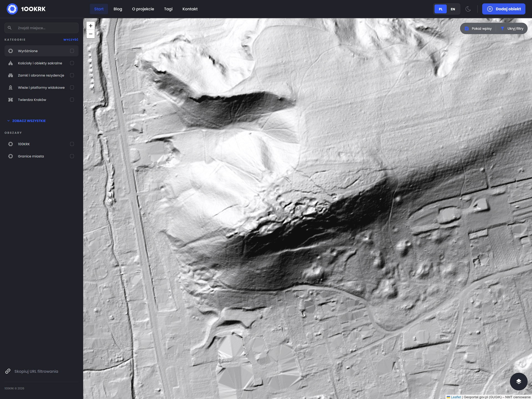
Task: Go to the Tagi page
Action: point(168,9)
